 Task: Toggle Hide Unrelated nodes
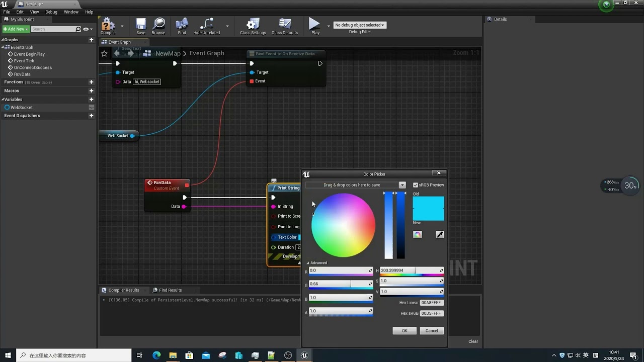pos(206,24)
